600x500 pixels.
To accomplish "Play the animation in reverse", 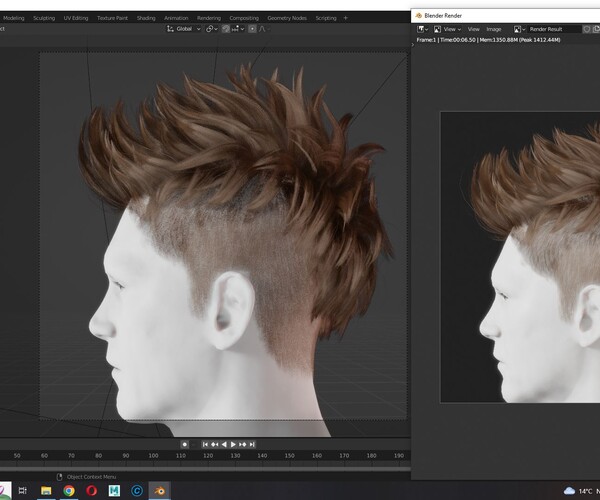I will [224, 445].
